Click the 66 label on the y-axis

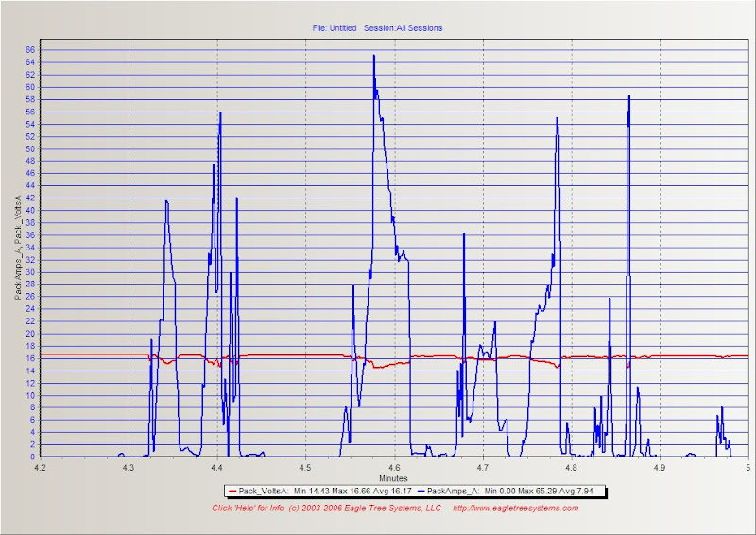tap(29, 50)
